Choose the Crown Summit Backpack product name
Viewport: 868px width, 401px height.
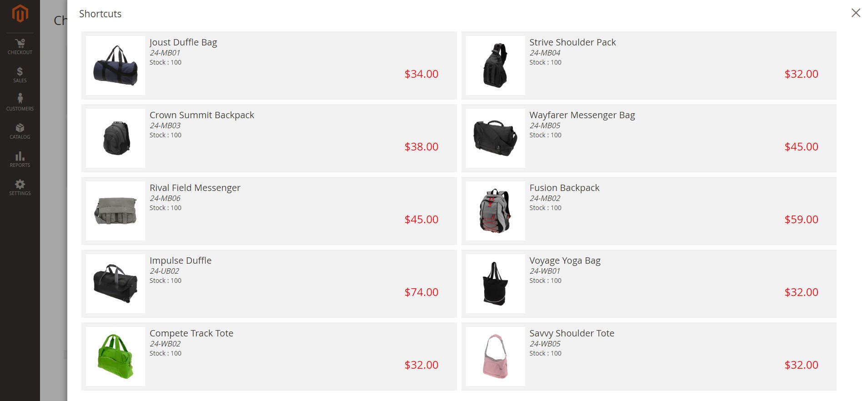pos(202,115)
